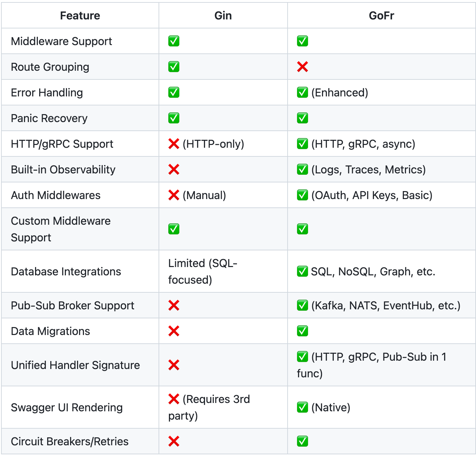Click the red cross beside (Manual)

point(174,195)
